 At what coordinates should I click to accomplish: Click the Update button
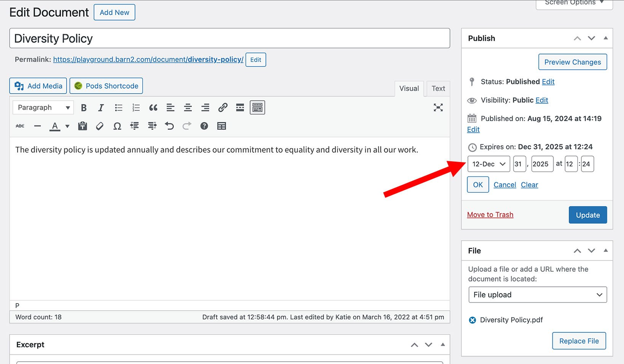click(x=587, y=215)
